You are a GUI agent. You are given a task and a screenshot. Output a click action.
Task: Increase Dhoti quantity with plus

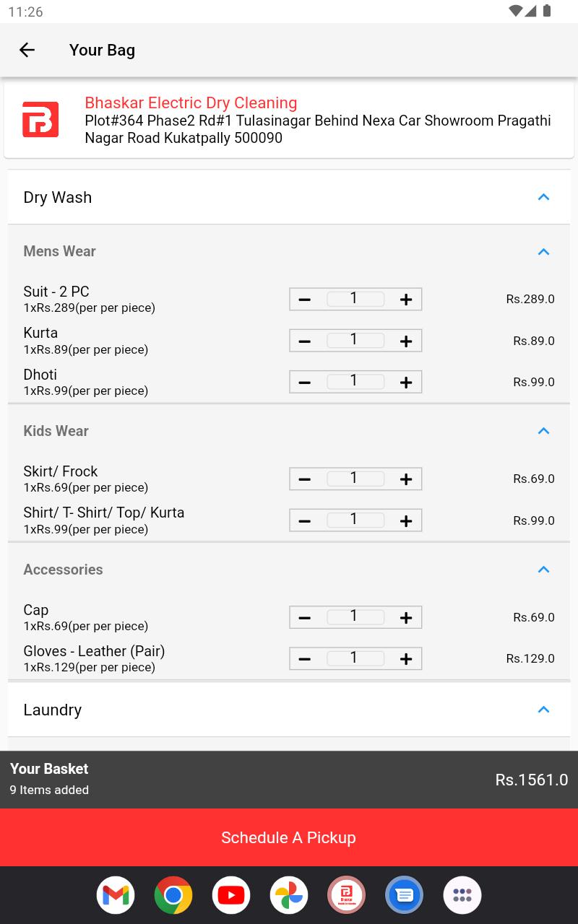tap(406, 383)
